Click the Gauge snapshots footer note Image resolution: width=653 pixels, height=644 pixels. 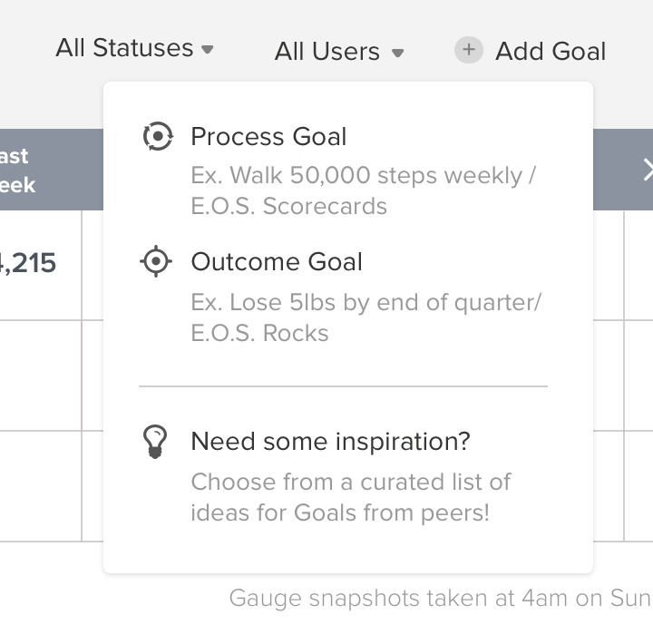(441, 598)
